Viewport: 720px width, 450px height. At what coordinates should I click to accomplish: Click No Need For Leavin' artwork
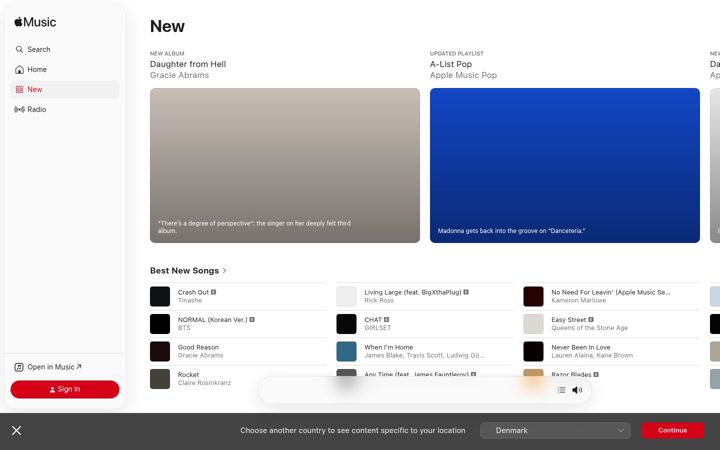[533, 297]
